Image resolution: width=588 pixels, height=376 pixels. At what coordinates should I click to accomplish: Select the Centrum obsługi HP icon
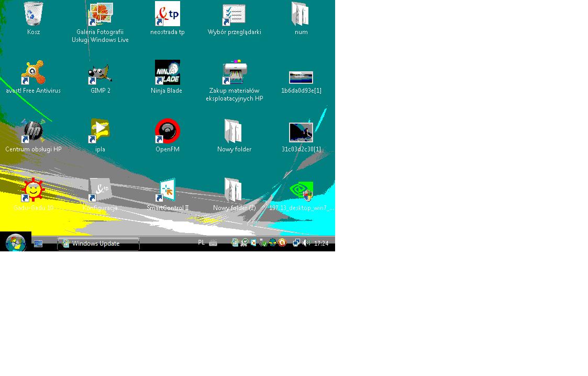click(33, 131)
